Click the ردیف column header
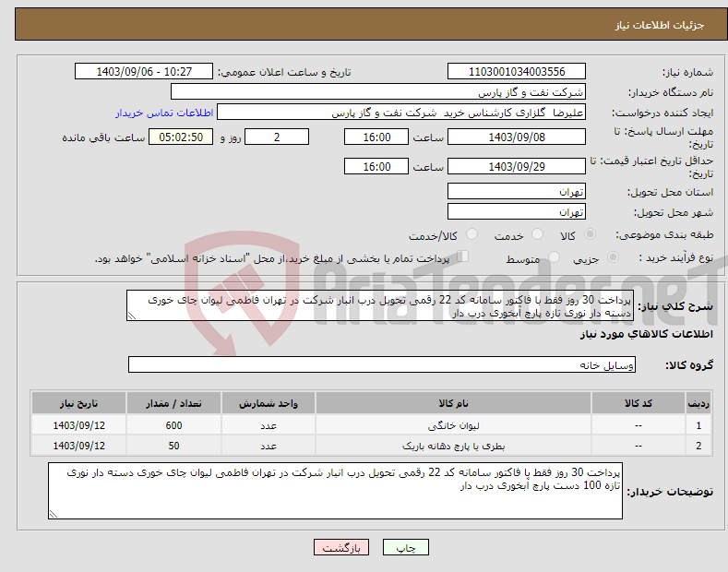The height and width of the screenshot is (572, 728). click(x=698, y=403)
